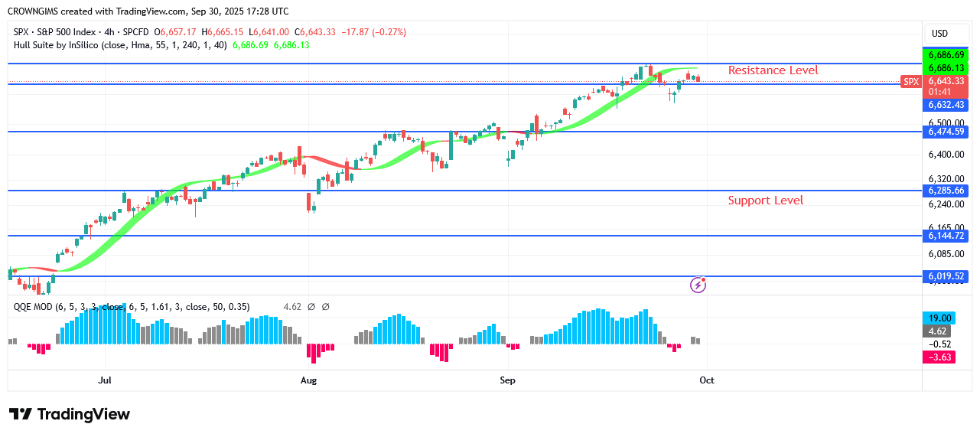Click the Support Level text annotation
The width and height of the screenshot is (980, 437).
click(x=765, y=201)
